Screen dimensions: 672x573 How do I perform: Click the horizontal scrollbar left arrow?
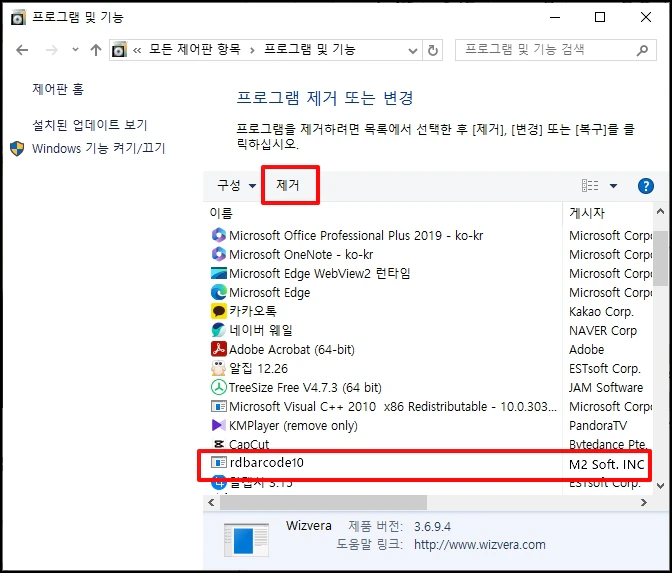click(x=211, y=502)
